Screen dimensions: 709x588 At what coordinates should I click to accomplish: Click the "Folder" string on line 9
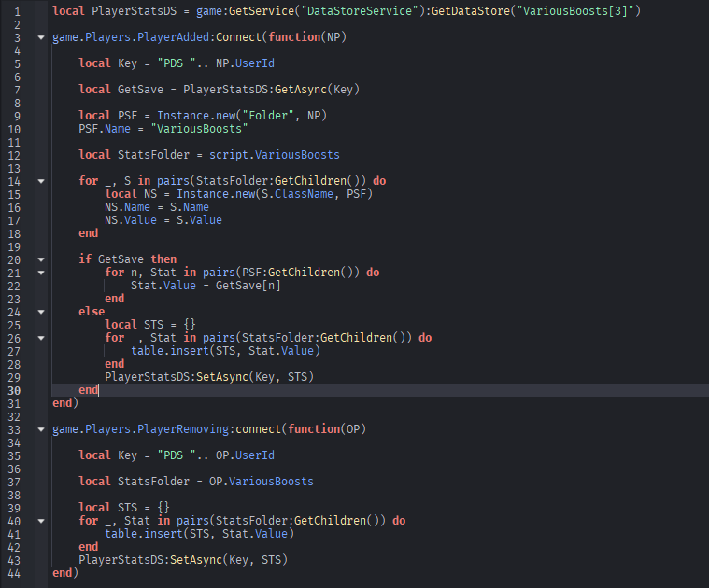coord(268,116)
